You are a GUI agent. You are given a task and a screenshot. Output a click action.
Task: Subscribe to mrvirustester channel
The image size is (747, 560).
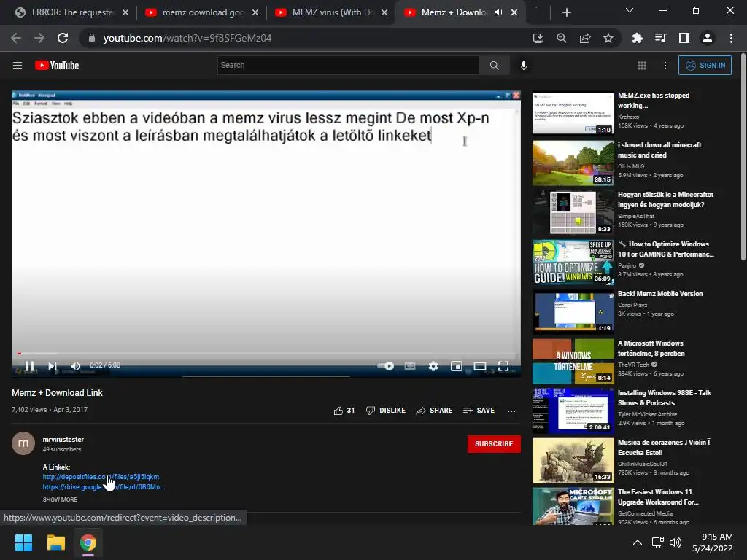[x=494, y=444]
